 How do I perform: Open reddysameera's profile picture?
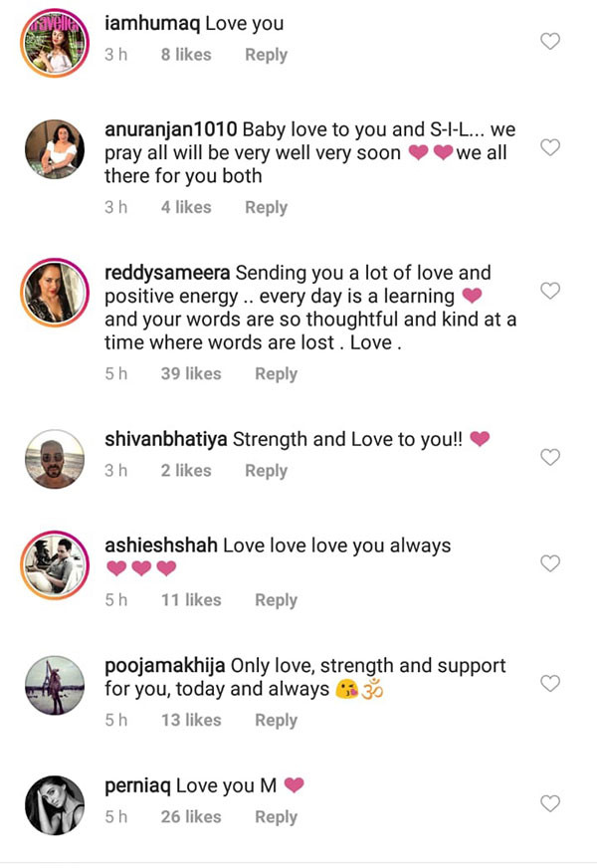coord(55,293)
